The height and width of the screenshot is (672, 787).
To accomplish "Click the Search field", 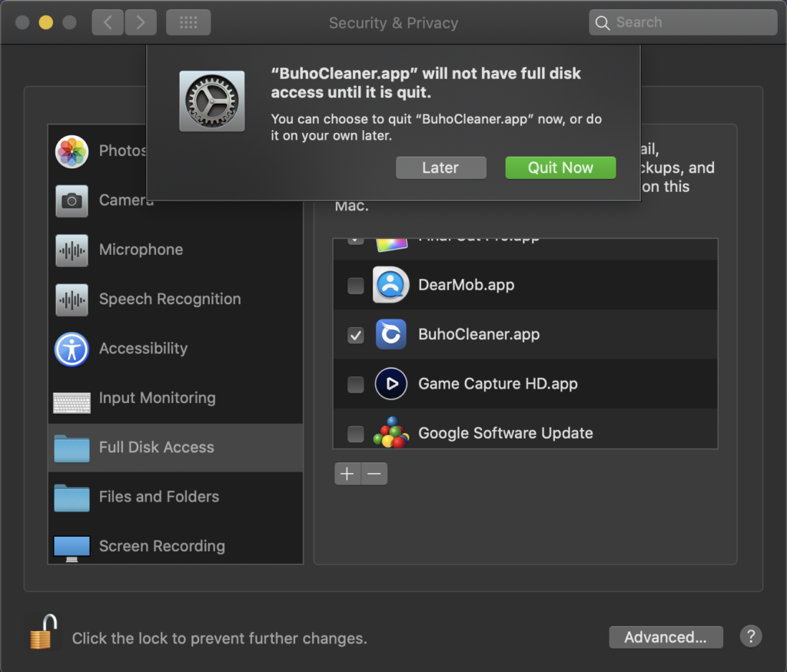I will [683, 22].
